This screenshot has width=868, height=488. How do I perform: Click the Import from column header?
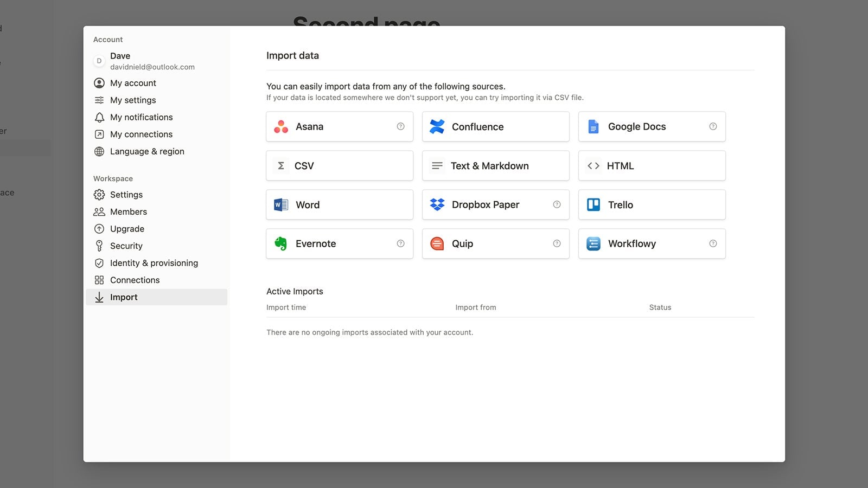pos(476,307)
